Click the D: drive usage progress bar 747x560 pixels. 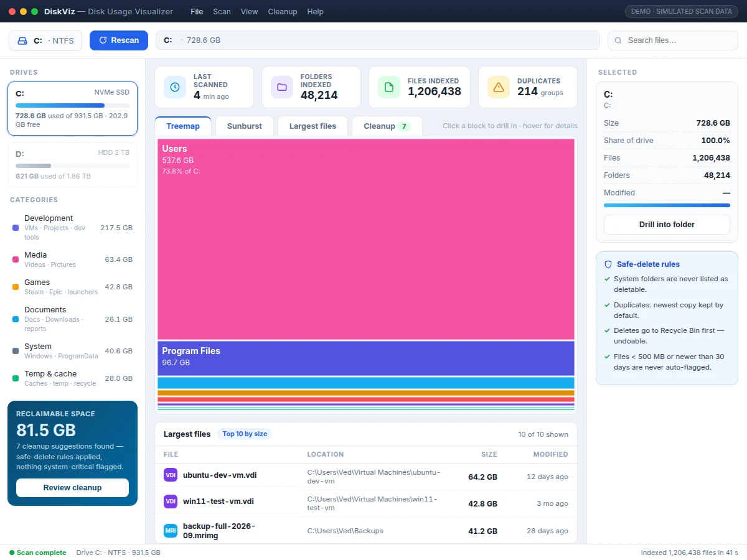click(x=72, y=166)
